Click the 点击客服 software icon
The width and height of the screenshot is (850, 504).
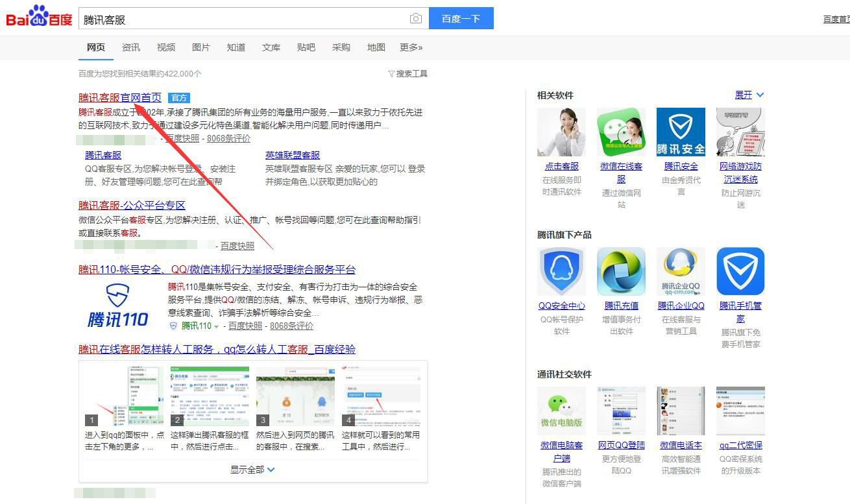(x=561, y=132)
